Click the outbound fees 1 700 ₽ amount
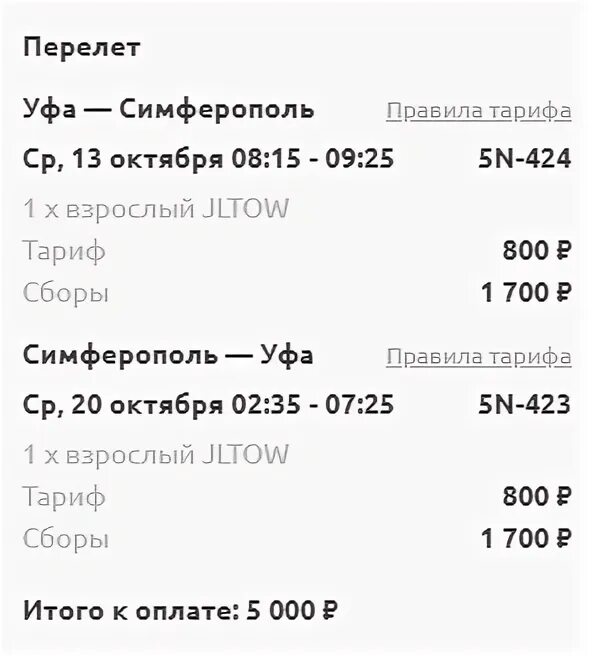This screenshot has width=592, height=656. coord(526,292)
